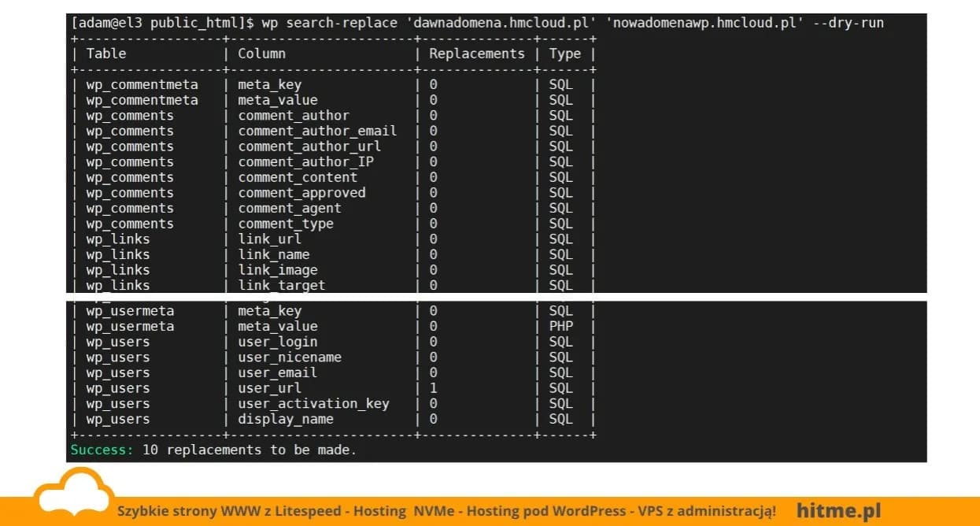Image resolution: width=980 pixels, height=526 pixels.
Task: Click the Type column header
Action: click(564, 54)
